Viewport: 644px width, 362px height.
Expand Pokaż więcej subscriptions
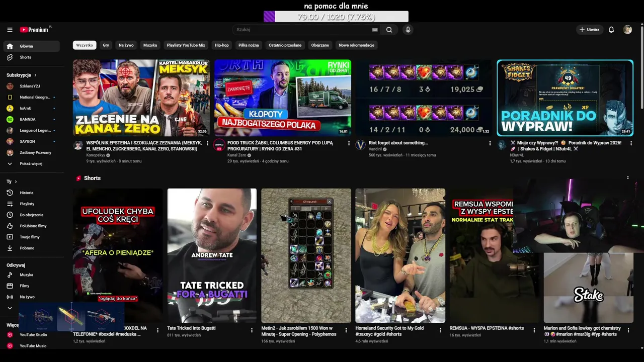coord(31,163)
